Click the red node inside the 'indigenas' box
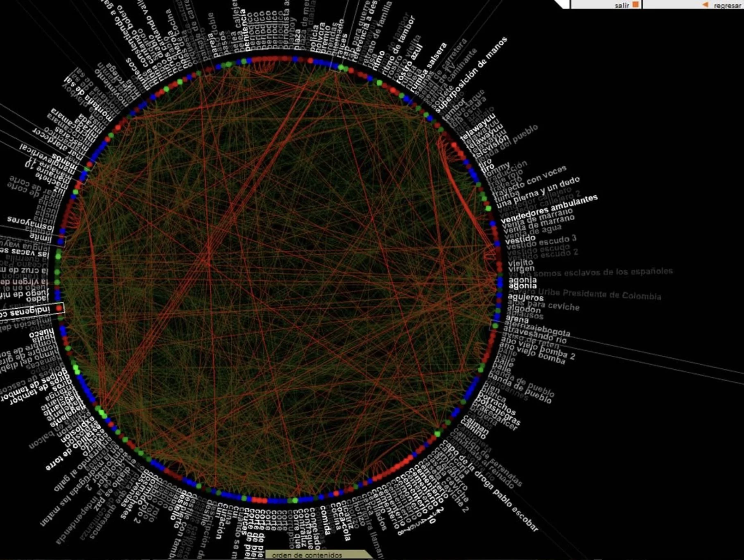The width and height of the screenshot is (744, 560). tap(59, 308)
